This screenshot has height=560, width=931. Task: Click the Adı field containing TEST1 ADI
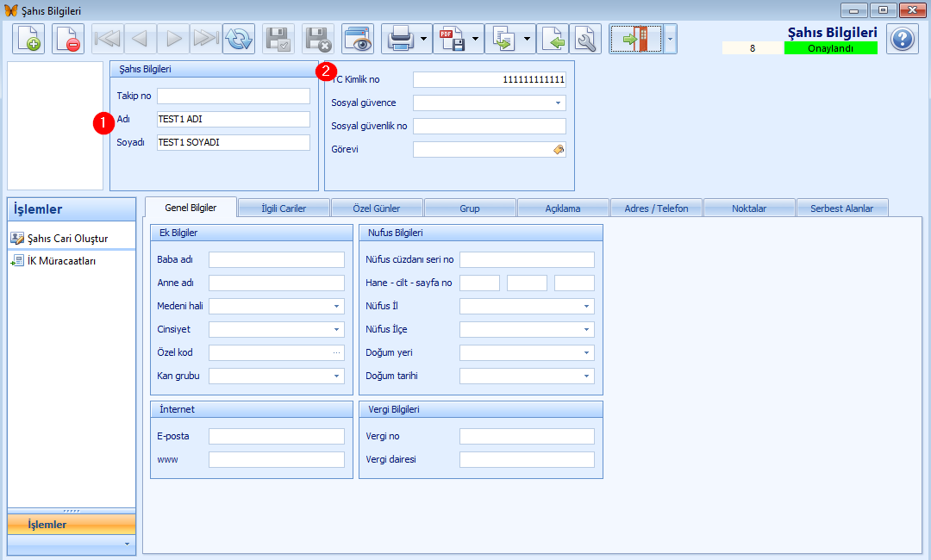[234, 119]
